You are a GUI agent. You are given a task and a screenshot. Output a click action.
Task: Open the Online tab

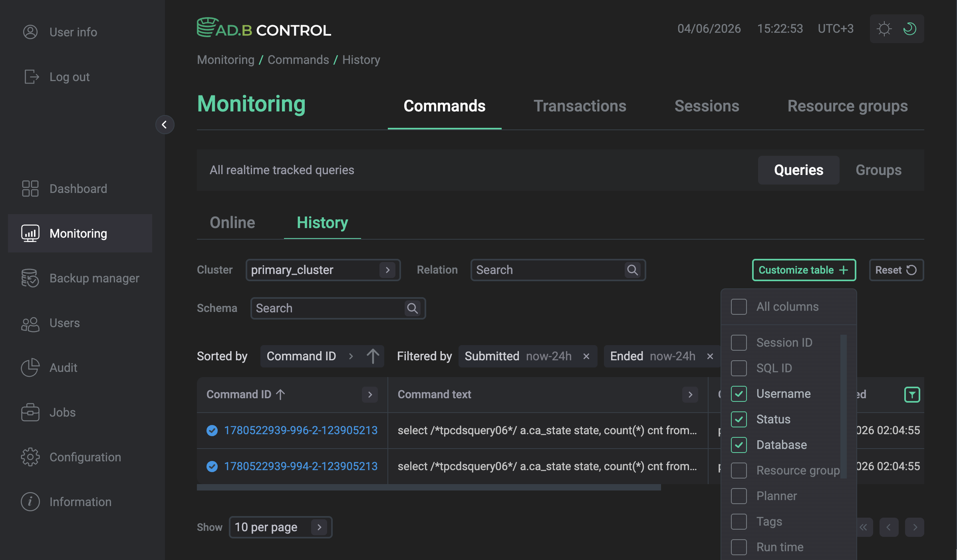(x=232, y=223)
